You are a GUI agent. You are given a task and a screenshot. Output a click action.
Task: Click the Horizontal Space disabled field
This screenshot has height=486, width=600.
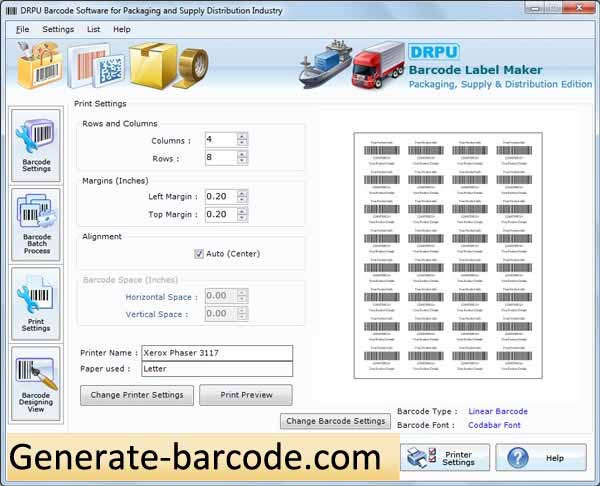pos(221,296)
